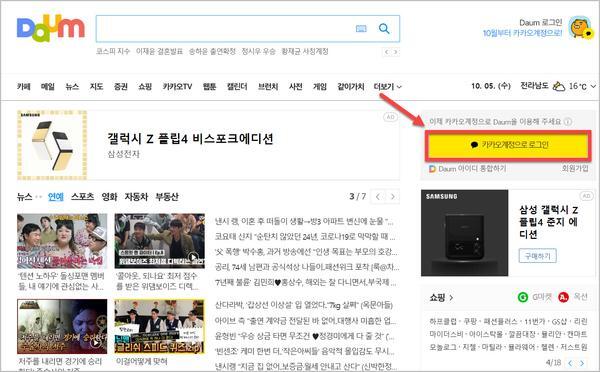Click AD badge on Samsung side ad
The height and width of the screenshot is (372, 600).
pos(586,196)
